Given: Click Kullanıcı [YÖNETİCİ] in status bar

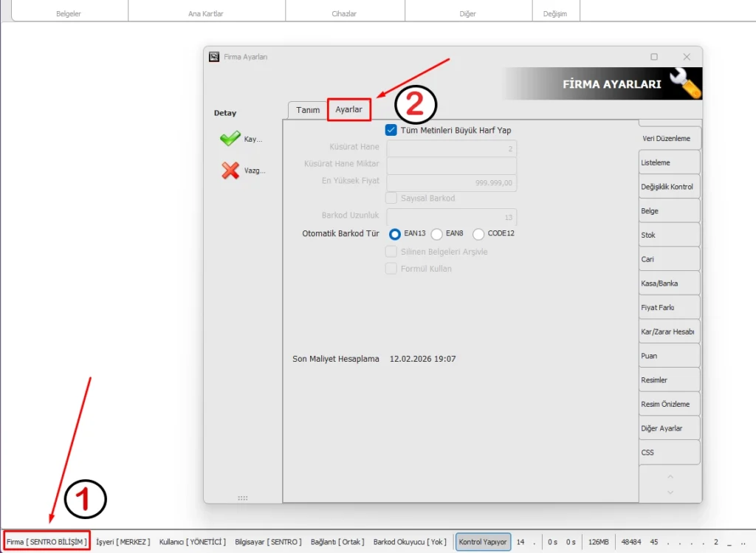Looking at the screenshot, I should pyautogui.click(x=193, y=542).
